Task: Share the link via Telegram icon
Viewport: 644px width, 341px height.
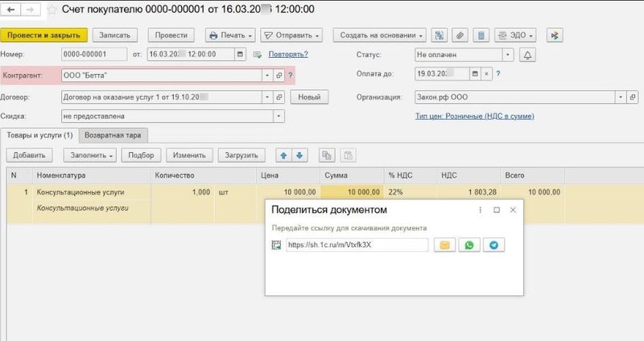Action: tap(493, 245)
